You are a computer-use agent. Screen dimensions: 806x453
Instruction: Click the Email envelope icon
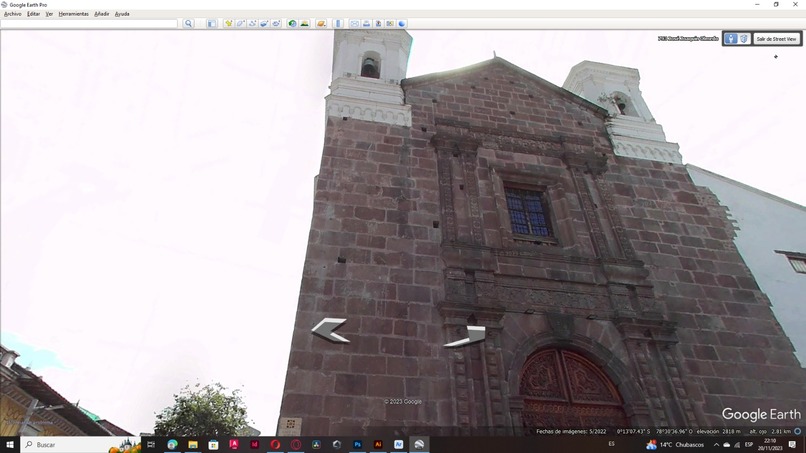[x=354, y=24]
